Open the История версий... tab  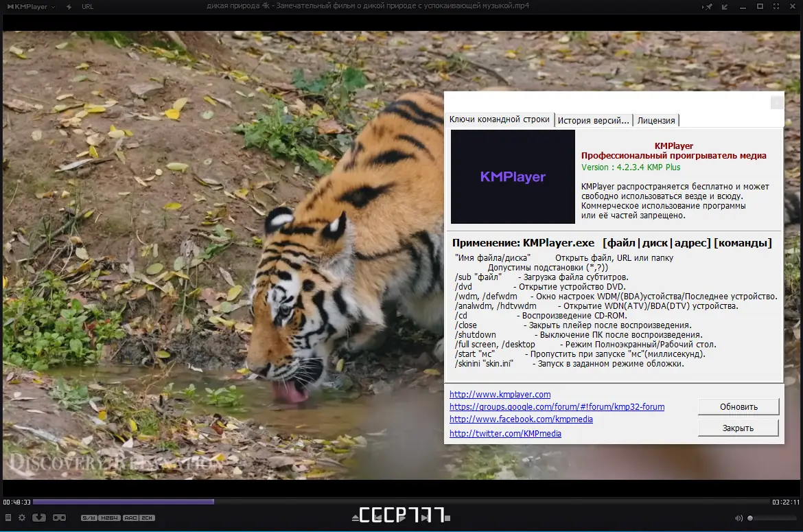coord(593,120)
